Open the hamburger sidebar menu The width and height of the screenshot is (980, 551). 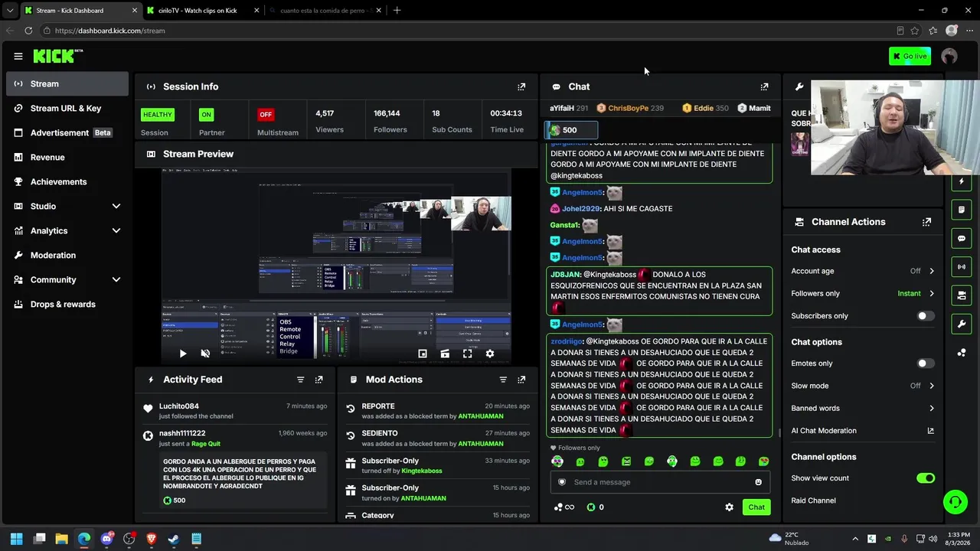(18, 56)
